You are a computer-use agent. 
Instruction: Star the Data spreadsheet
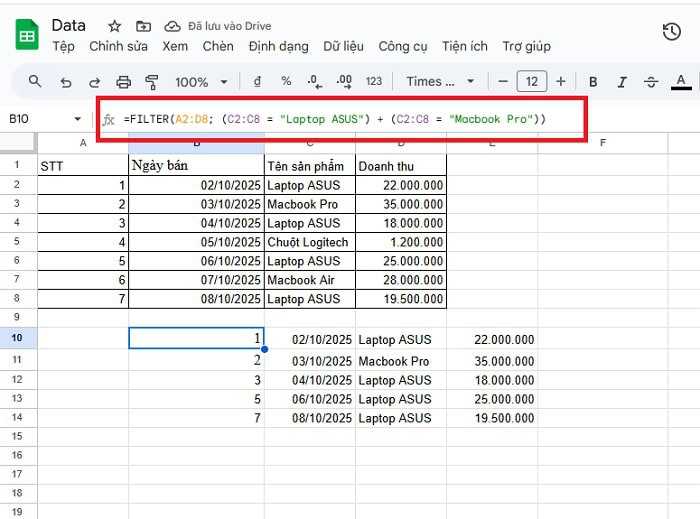coord(115,26)
